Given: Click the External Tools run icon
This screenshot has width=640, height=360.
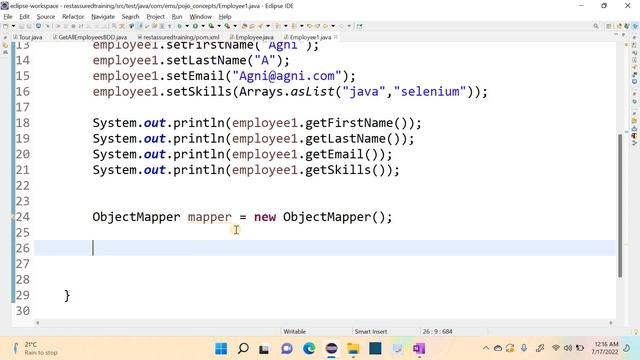Looking at the screenshot, I should tap(227, 26).
